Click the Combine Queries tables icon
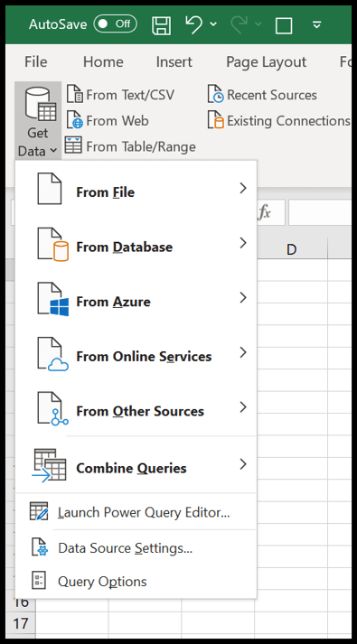The height and width of the screenshot is (644, 357). [x=50, y=466]
